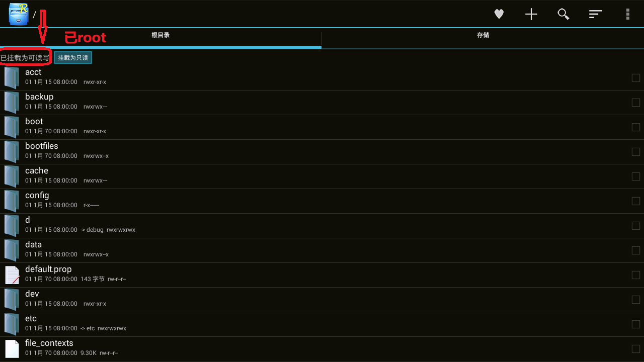Screen dimensions: 644x362
Task: Tick the checkbox for data folder
Action: (636, 250)
